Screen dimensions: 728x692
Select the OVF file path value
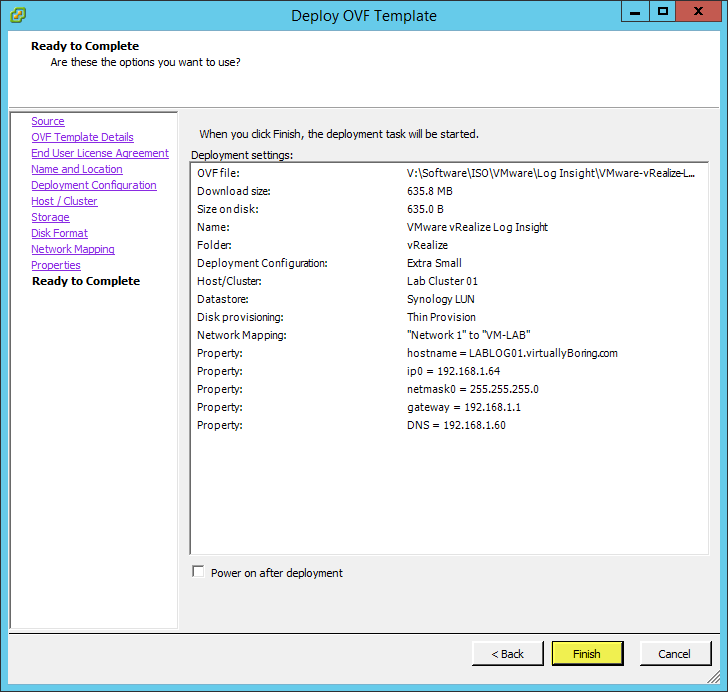[551, 173]
